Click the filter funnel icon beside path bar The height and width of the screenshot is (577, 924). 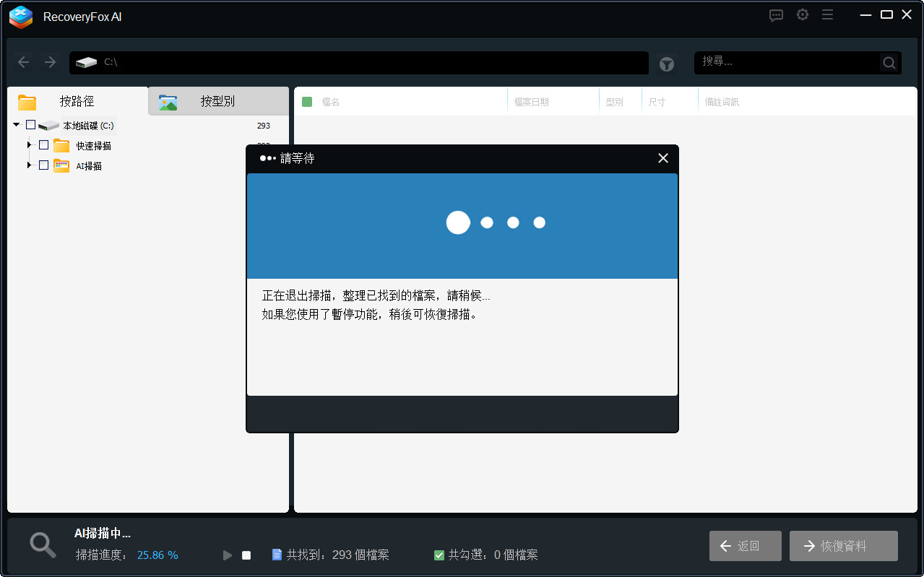point(666,64)
